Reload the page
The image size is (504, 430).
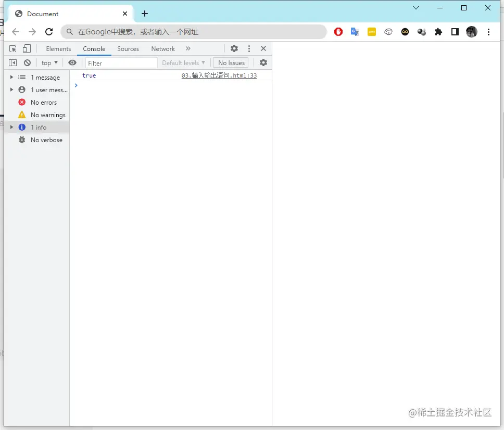pos(49,32)
